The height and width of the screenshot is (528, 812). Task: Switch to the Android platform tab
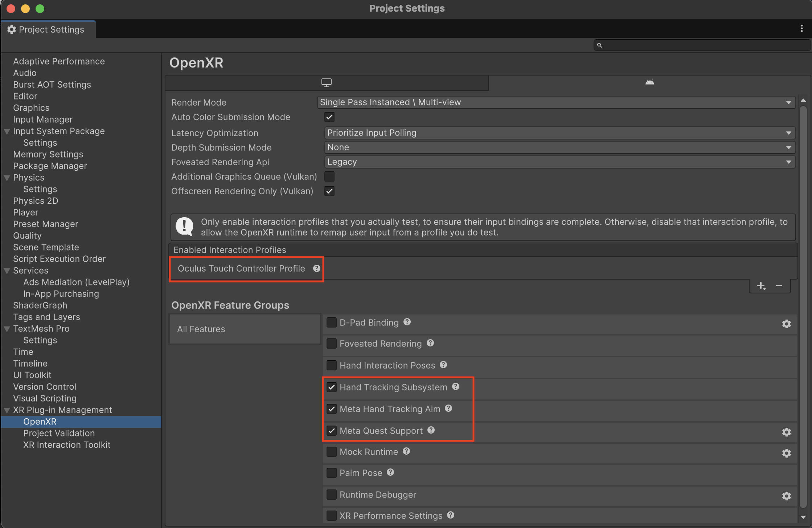649,82
